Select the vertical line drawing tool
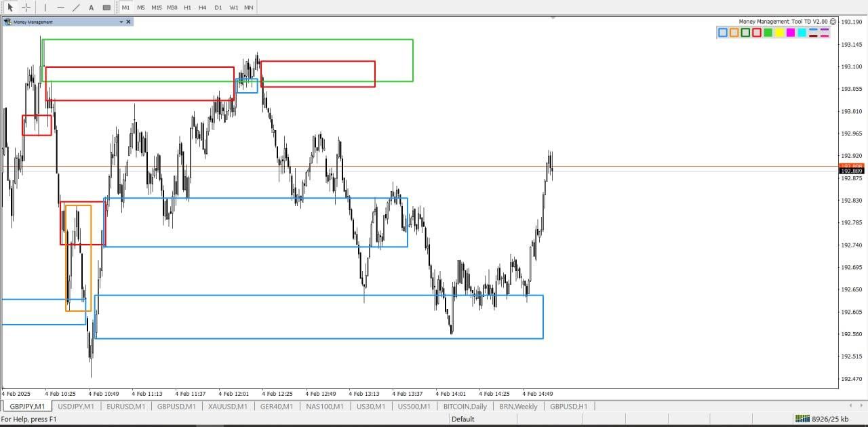868x427 pixels. point(45,7)
